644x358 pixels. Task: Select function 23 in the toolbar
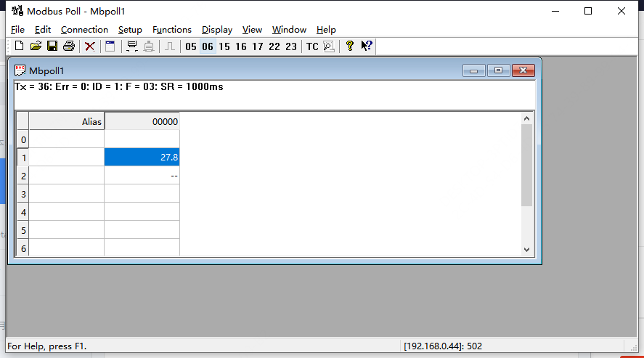point(291,46)
